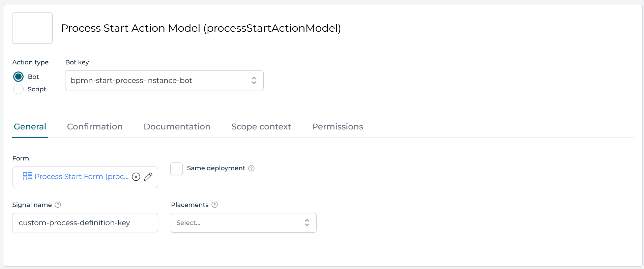Switch to the Confirmation tab
The width and height of the screenshot is (644, 269).
click(x=95, y=126)
